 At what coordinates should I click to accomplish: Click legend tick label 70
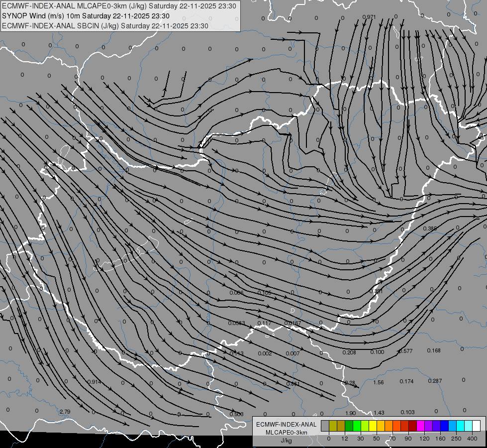coord(392,439)
